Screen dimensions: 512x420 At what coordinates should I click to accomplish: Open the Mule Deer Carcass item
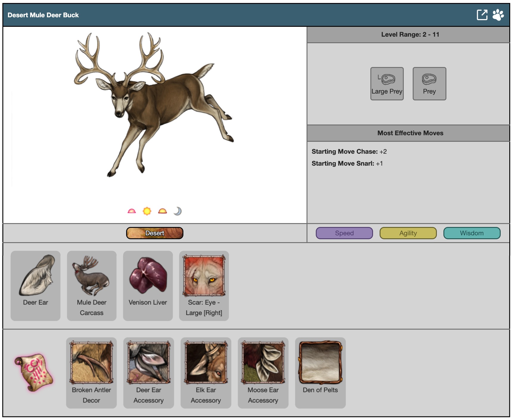click(x=92, y=285)
